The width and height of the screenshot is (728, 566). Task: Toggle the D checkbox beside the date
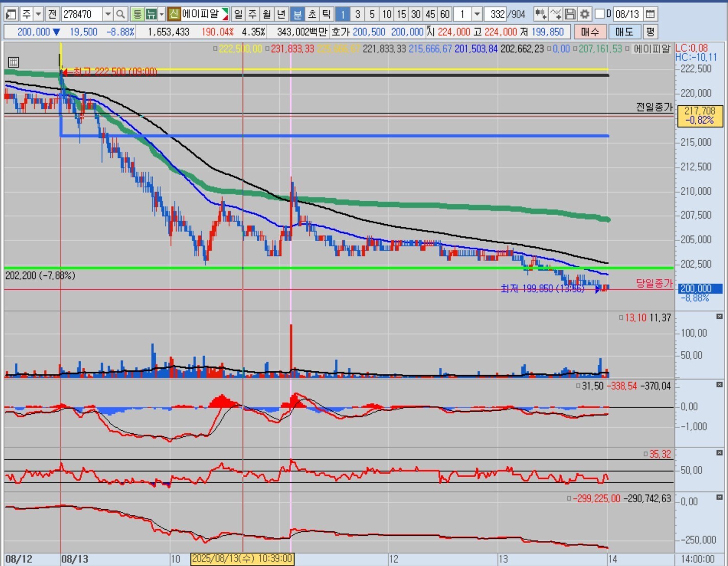(600, 14)
